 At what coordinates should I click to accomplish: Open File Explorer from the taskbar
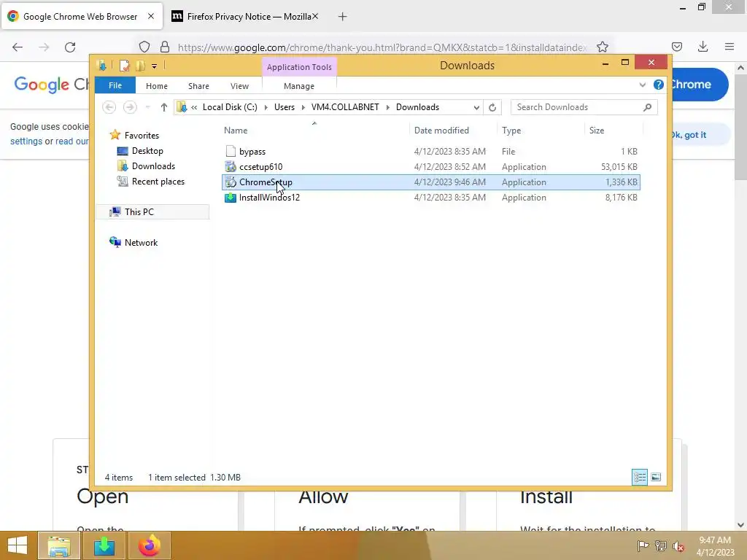(x=58, y=545)
